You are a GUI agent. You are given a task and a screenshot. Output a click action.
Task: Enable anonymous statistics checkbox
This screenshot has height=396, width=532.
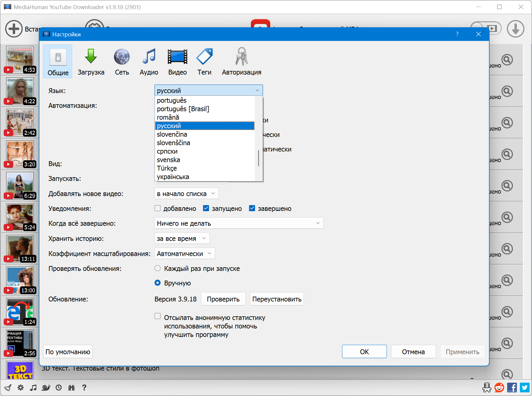click(x=158, y=316)
